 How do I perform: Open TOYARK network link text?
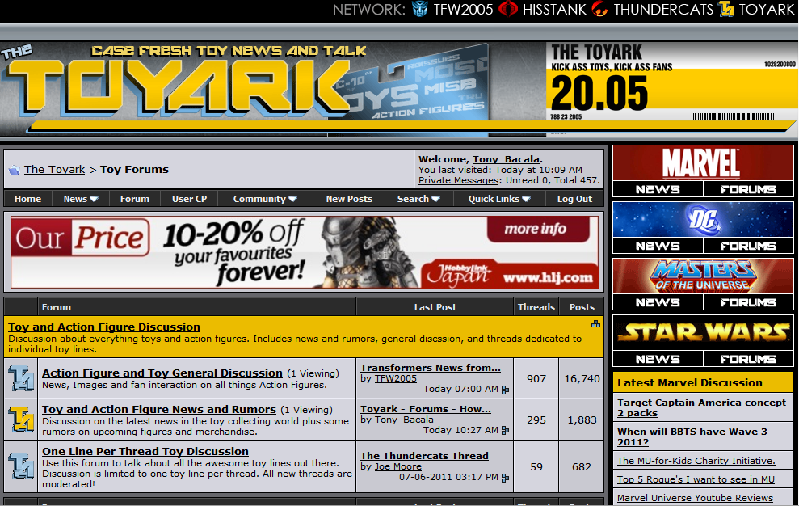(x=766, y=10)
